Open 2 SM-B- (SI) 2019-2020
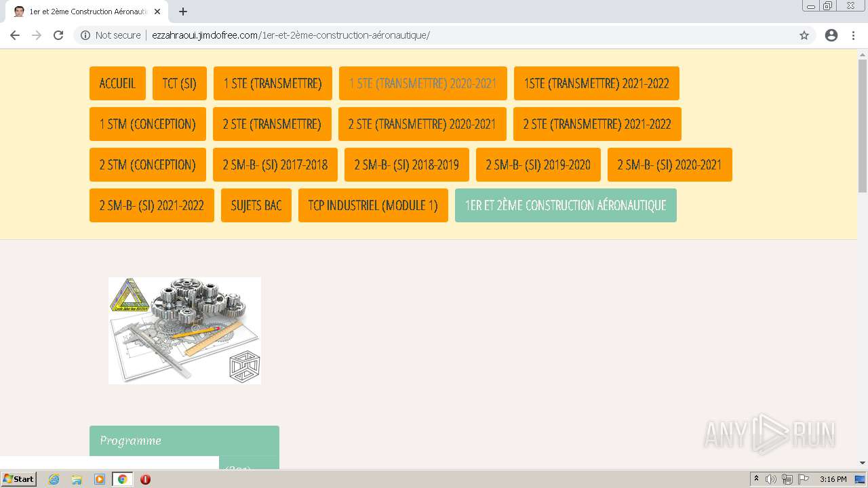The image size is (868, 488). coord(538,165)
